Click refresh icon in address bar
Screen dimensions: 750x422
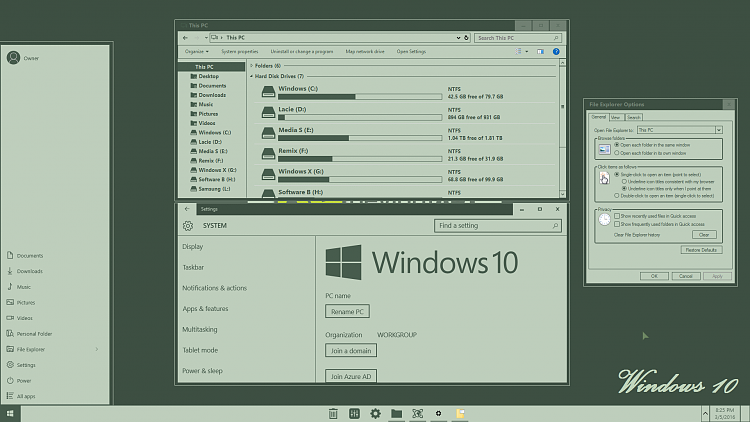(x=466, y=38)
